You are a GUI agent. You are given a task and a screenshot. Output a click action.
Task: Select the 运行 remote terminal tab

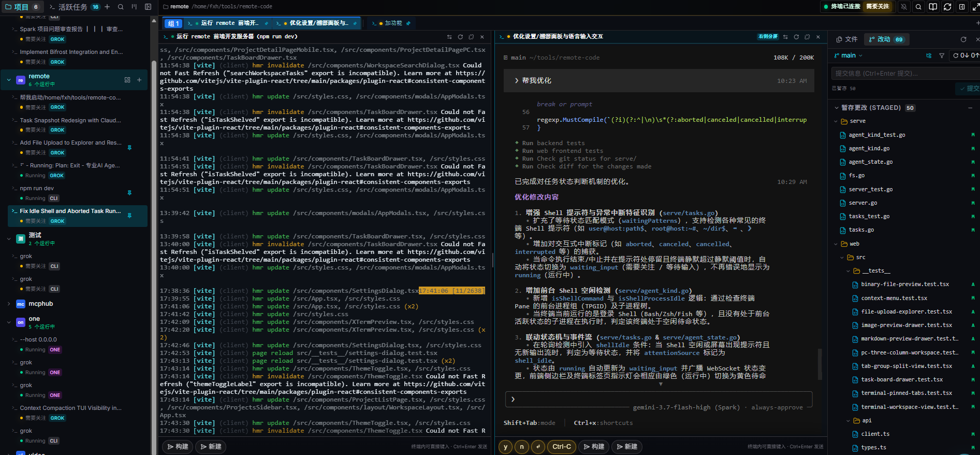coord(228,23)
